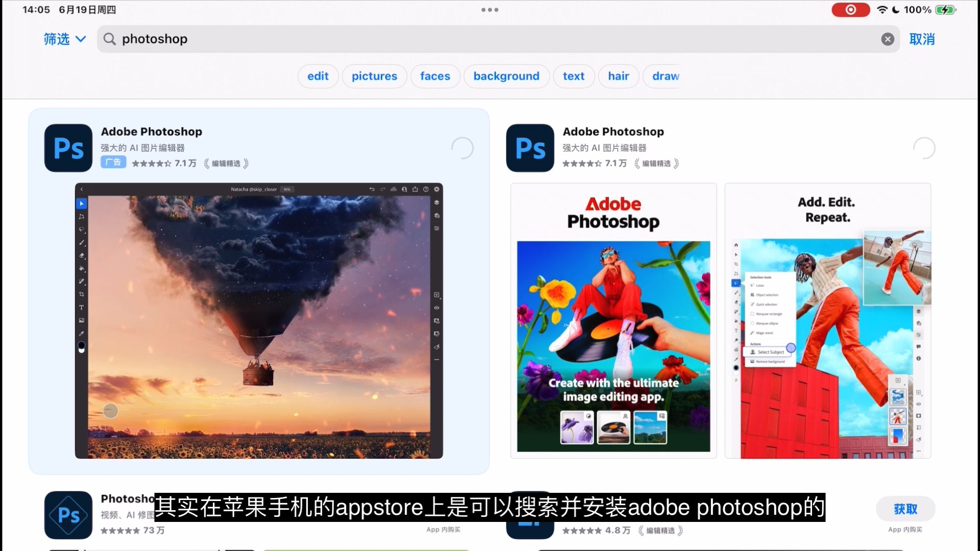Click the loading spinner on the sponsored Photoshop card
This screenshot has height=551, width=980.
[x=462, y=148]
